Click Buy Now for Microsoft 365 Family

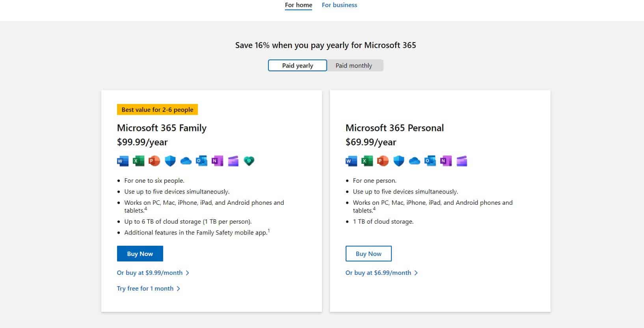tap(140, 253)
